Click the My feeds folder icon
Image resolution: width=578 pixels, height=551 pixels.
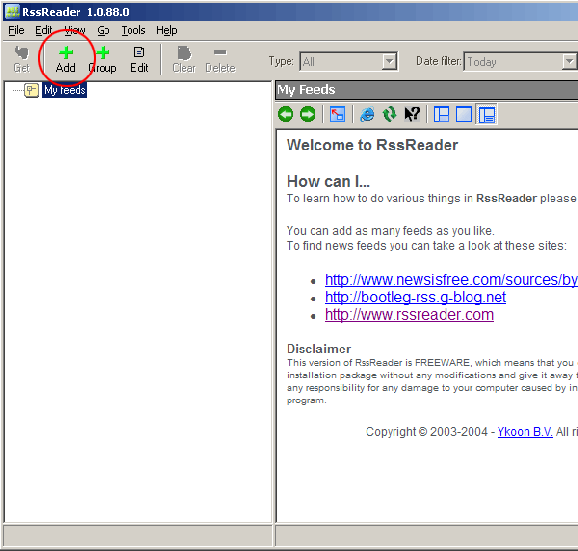(x=31, y=90)
